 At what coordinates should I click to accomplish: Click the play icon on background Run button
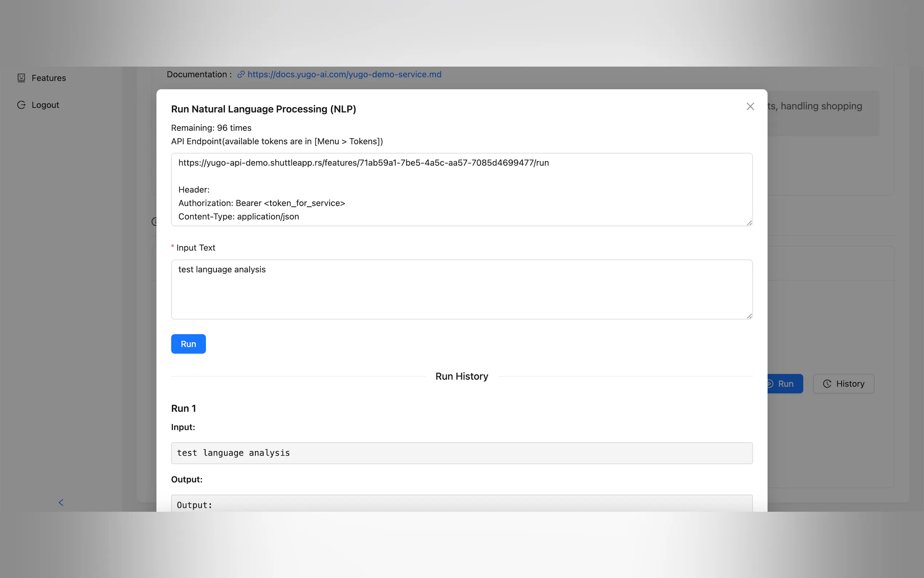(770, 384)
